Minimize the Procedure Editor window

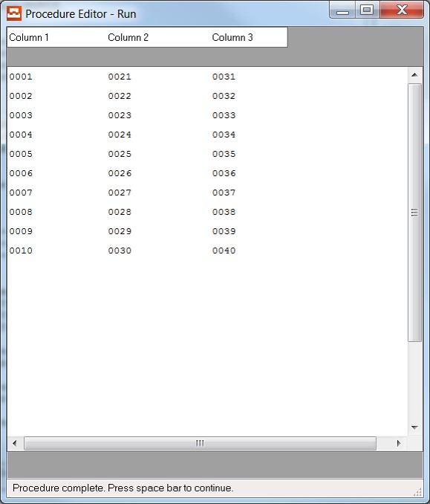point(342,10)
